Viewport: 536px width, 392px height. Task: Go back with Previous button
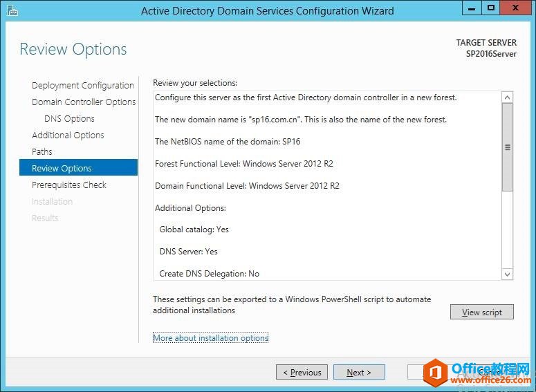302,373
